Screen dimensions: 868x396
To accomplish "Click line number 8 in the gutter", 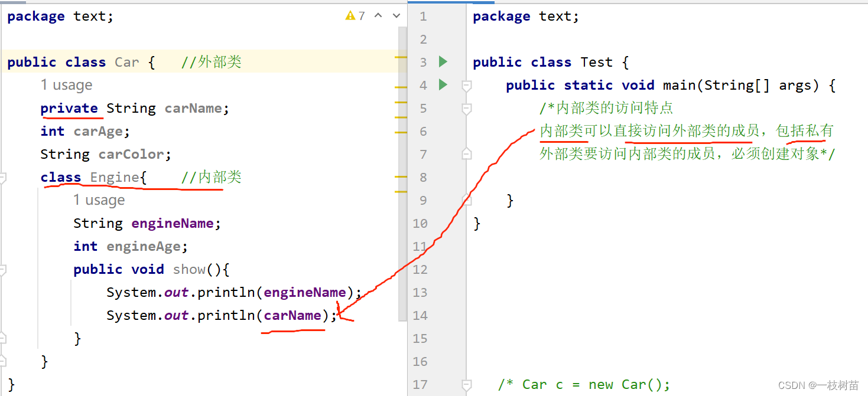I will point(422,178).
